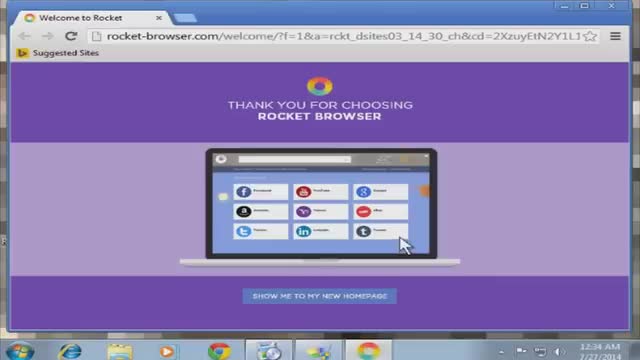The width and height of the screenshot is (640, 360).
Task: Reload the page with the refresh icon
Action: click(71, 36)
